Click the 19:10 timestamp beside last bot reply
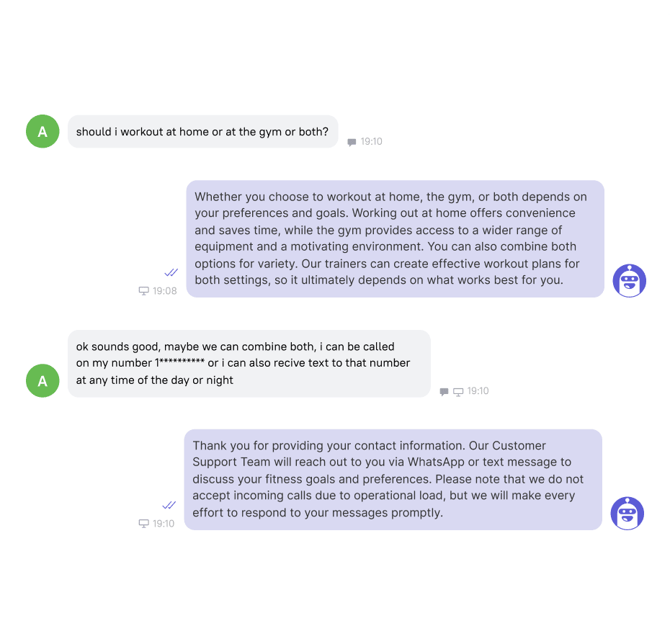670x644 pixels. point(164,524)
